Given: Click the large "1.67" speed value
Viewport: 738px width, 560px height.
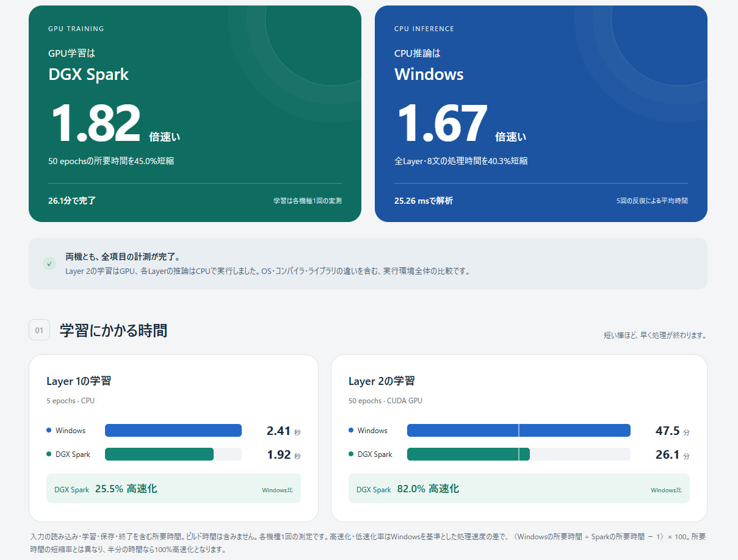Looking at the screenshot, I should click(442, 124).
